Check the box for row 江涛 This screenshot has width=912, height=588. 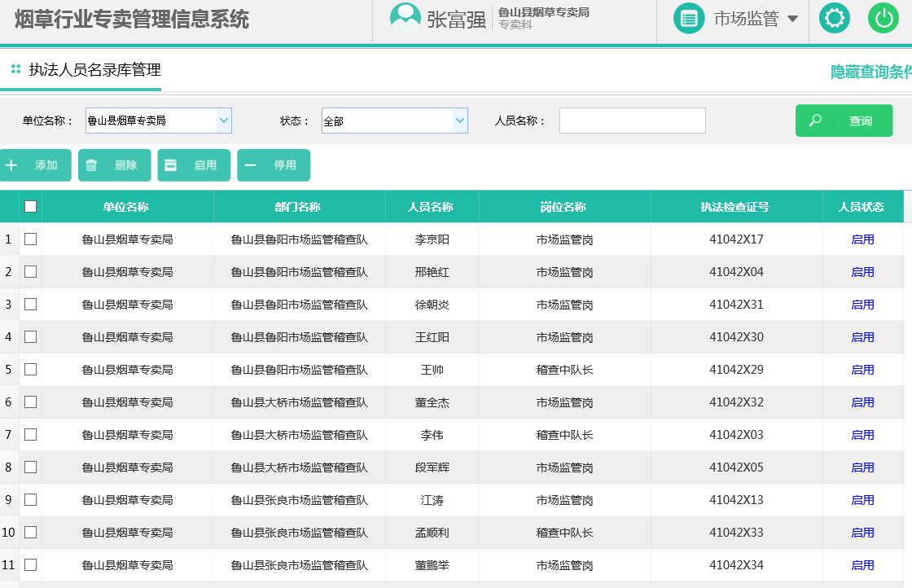pos(31,499)
